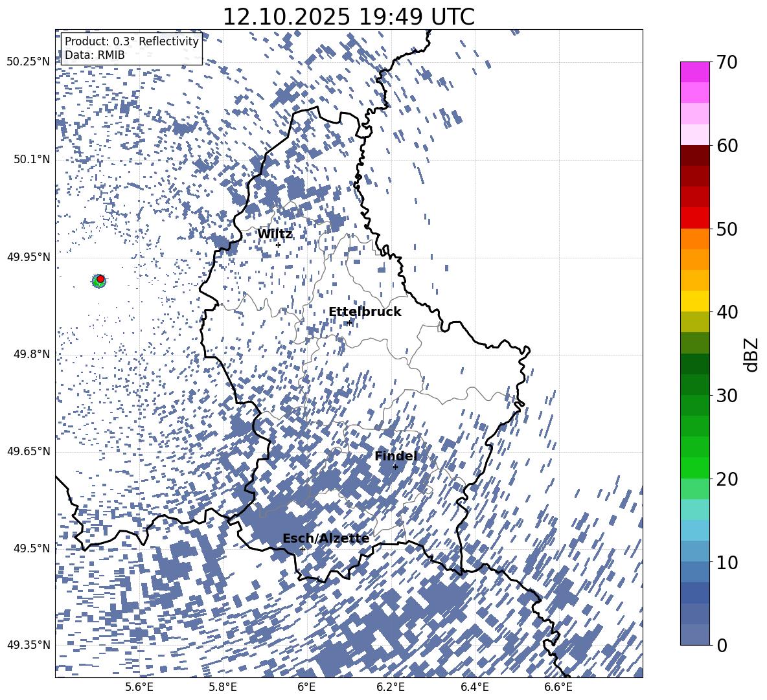The height and width of the screenshot is (700, 767).
Task: Click 'Data: RMIB' text
Action: click(x=95, y=55)
